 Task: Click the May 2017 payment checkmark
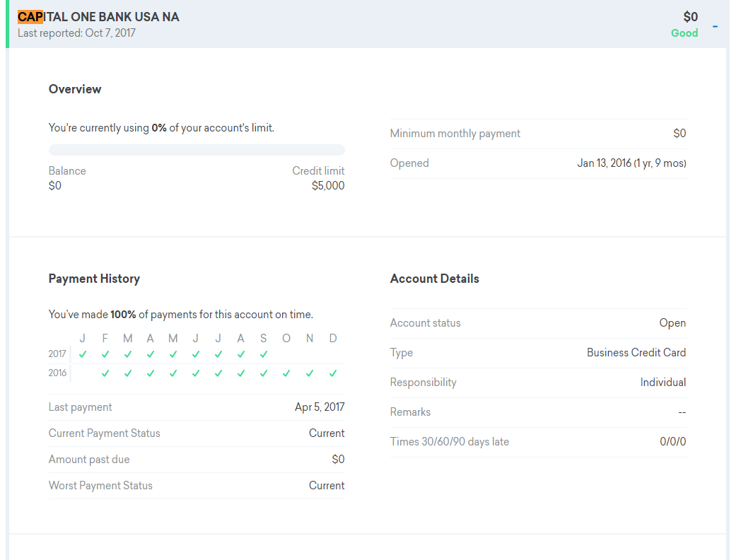coord(173,354)
